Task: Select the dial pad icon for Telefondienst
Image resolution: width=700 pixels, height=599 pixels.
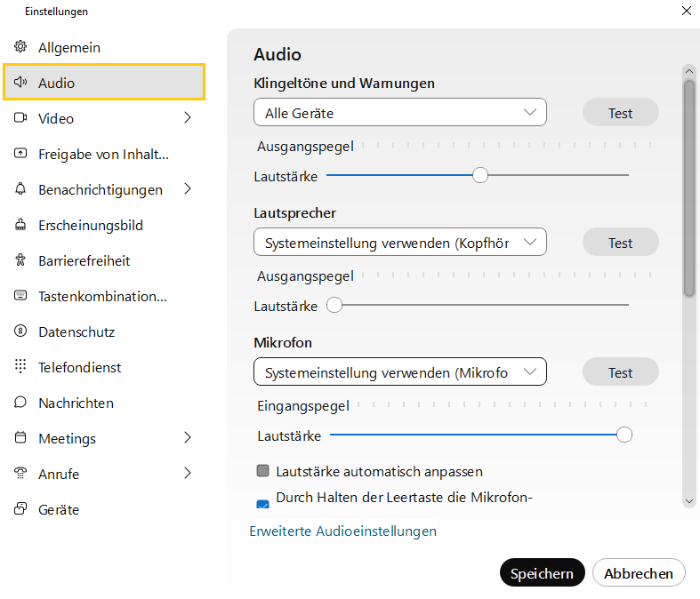Action: [x=20, y=367]
